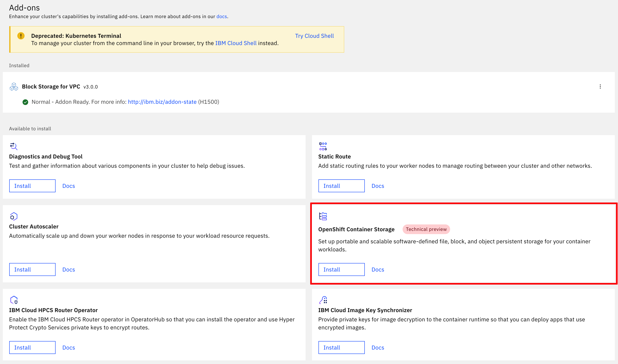
Task: Install the Diagnostics and Debug Tool
Action: pos(32,186)
